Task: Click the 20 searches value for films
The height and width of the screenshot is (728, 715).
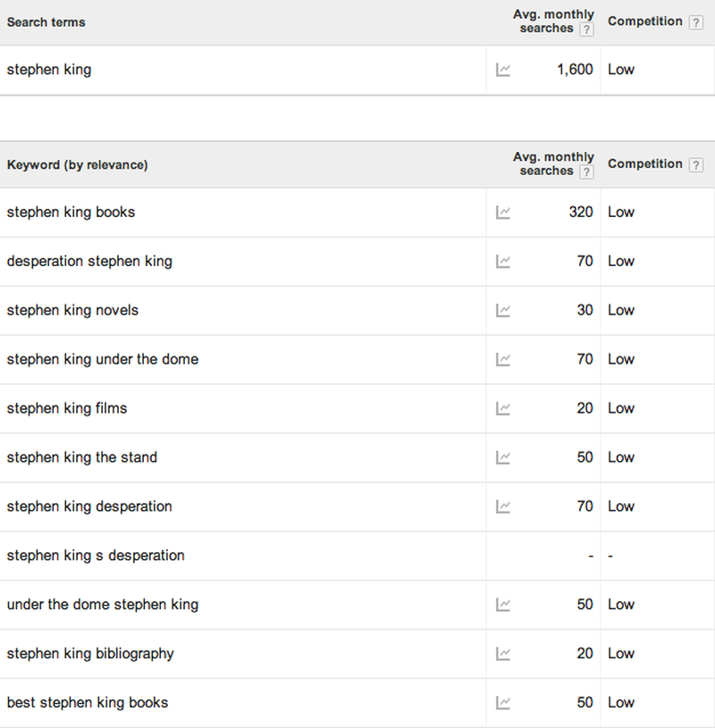Action: (x=585, y=408)
